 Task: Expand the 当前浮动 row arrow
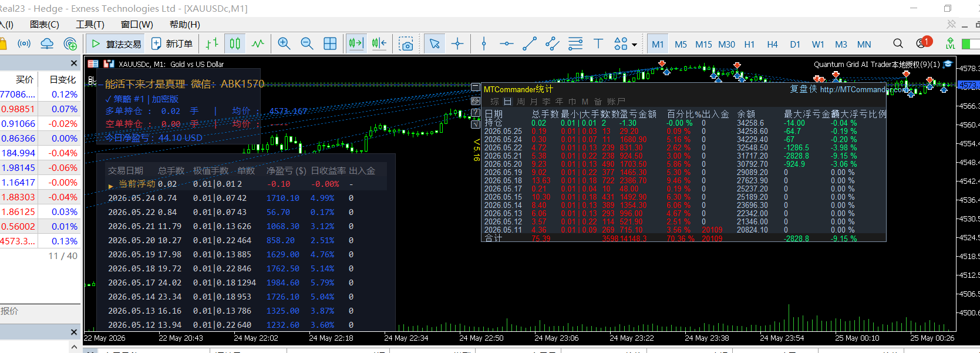(x=110, y=185)
